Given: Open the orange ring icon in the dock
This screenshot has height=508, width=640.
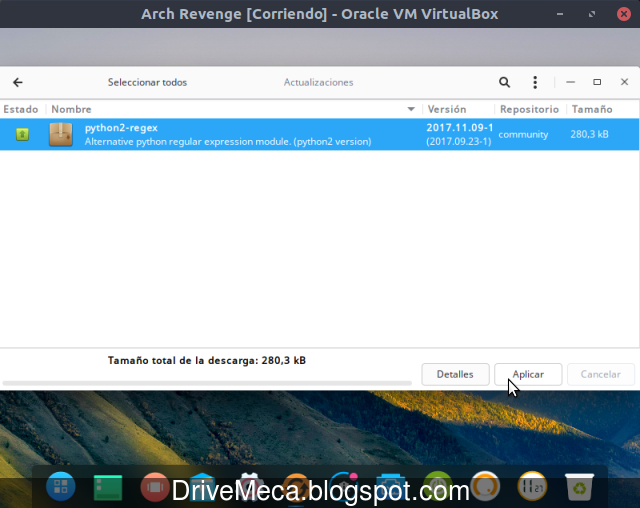Looking at the screenshot, I should (x=485, y=486).
